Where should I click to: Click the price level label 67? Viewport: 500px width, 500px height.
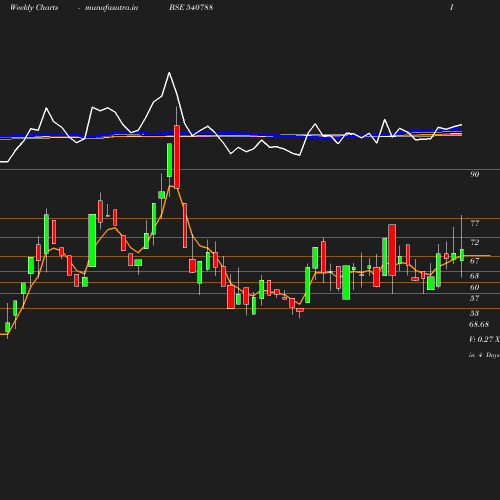tap(475, 261)
